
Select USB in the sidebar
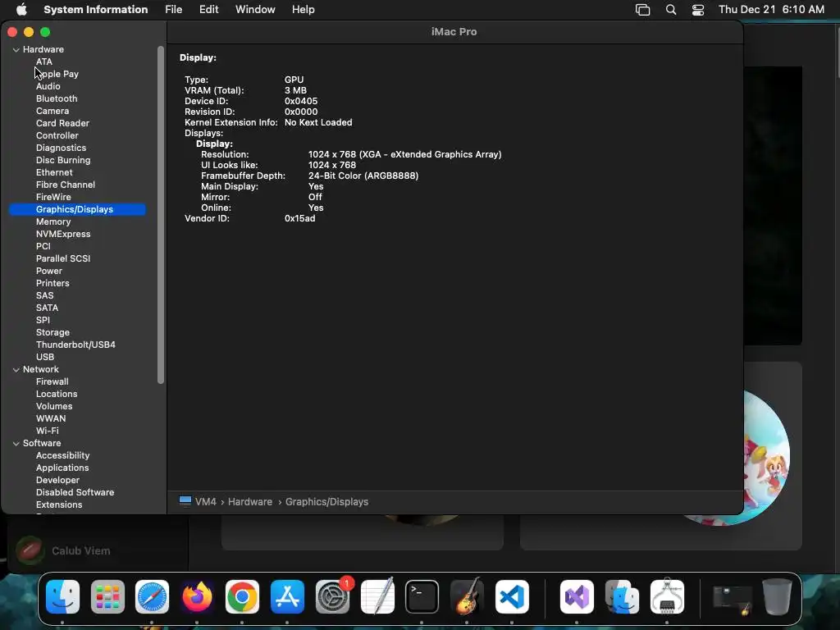click(45, 358)
